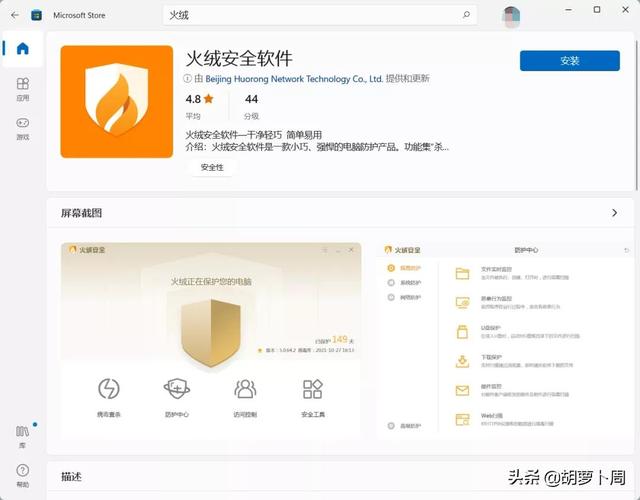Click the 描述 section heading

(71, 476)
